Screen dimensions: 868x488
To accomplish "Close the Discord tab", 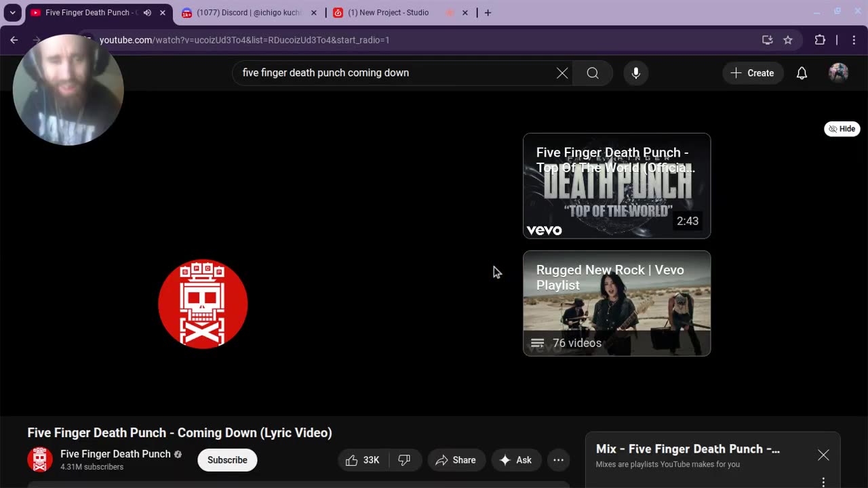I will tap(313, 12).
